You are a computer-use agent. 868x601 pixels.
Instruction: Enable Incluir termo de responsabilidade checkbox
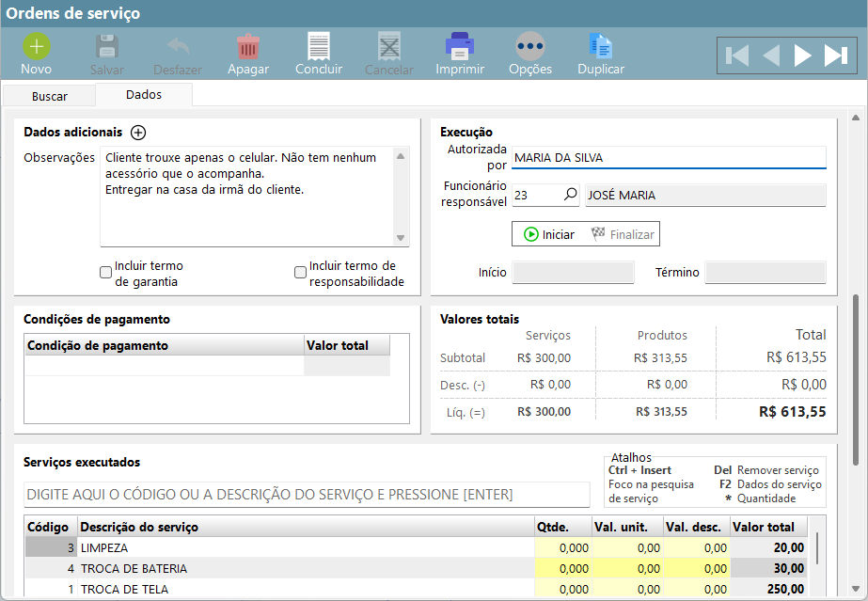pos(301,273)
